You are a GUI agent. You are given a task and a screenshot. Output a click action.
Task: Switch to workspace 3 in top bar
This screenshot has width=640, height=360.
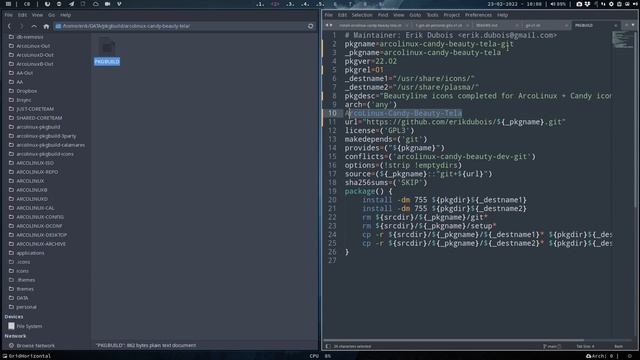(290, 4)
